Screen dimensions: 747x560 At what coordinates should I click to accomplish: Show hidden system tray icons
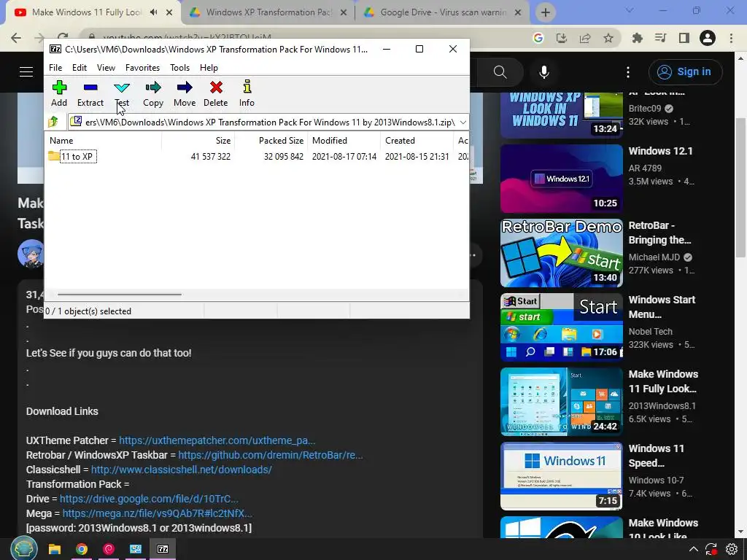pyautogui.click(x=693, y=550)
